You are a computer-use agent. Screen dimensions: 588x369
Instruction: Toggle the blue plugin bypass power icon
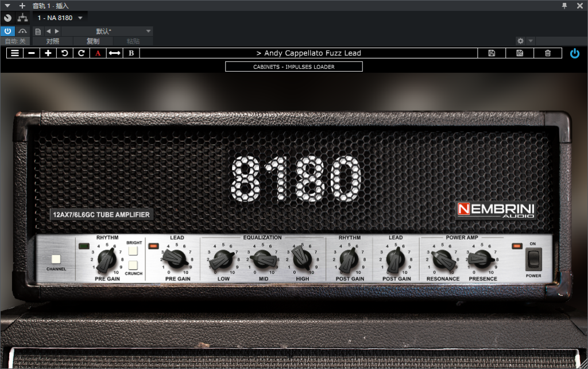574,53
